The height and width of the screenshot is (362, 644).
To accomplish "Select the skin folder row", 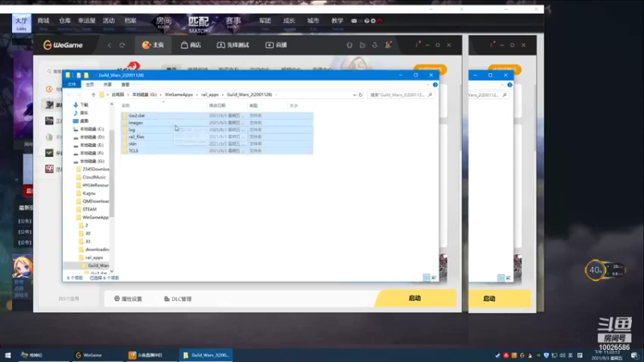I will coord(217,144).
